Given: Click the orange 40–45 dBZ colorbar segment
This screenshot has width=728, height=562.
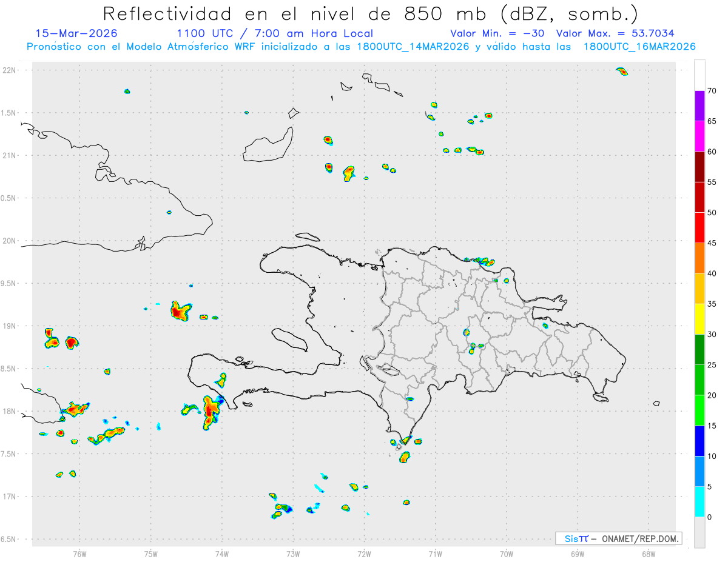Looking at the screenshot, I should tap(699, 258).
